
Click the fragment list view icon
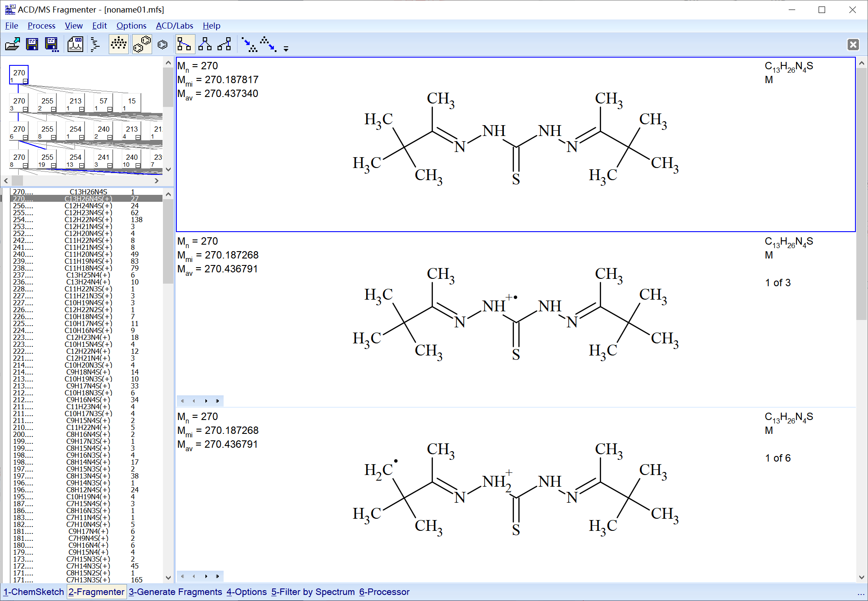pos(95,44)
